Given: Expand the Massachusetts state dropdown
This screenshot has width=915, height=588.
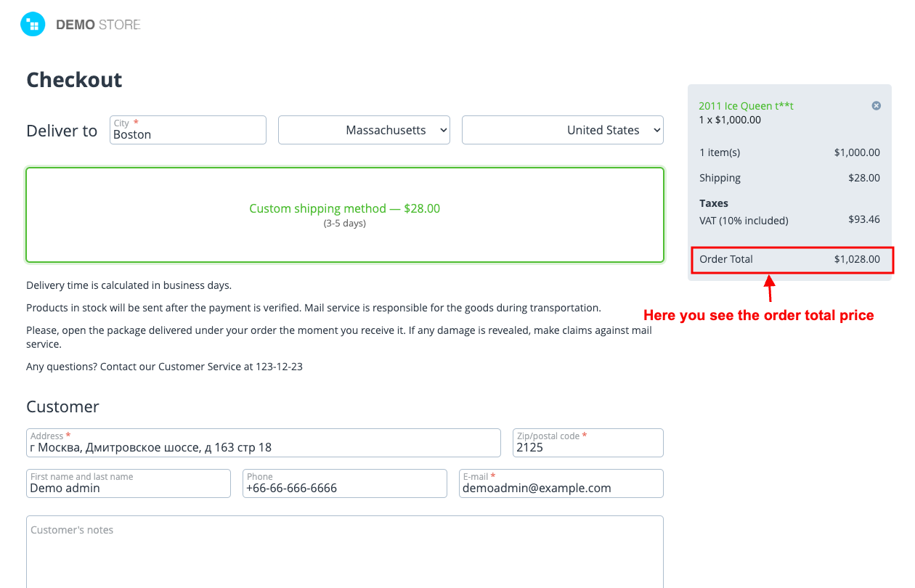Looking at the screenshot, I should [x=364, y=130].
